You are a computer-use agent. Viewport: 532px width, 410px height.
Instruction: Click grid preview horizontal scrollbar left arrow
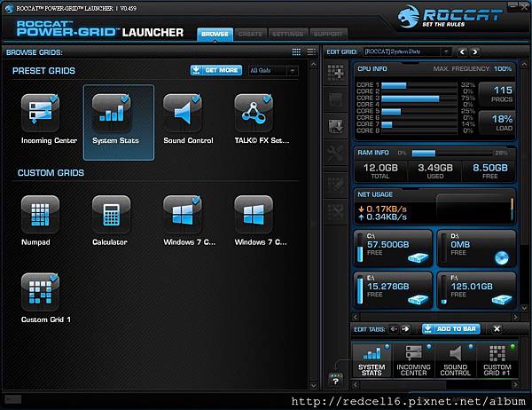355,317
